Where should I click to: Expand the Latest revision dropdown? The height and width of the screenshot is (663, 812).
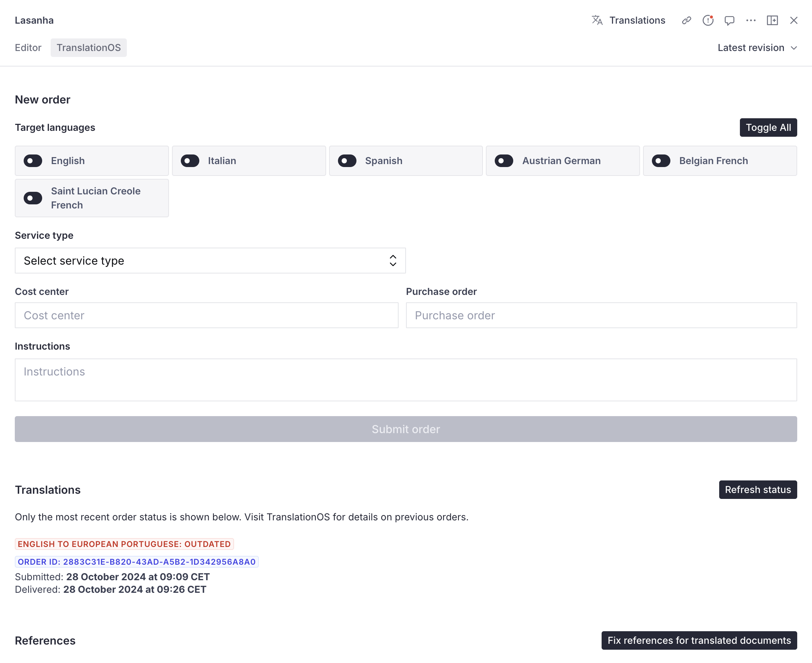[757, 48]
